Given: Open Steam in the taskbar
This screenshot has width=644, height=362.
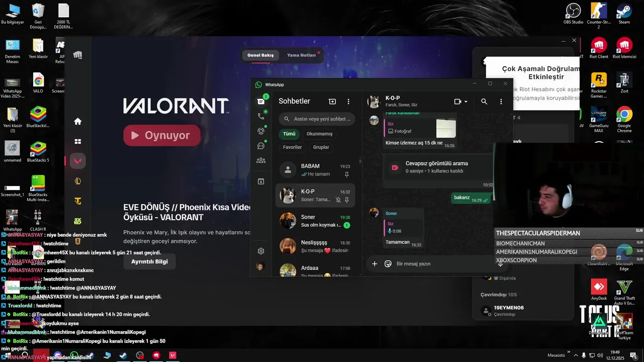Looking at the screenshot, I should click(123, 355).
